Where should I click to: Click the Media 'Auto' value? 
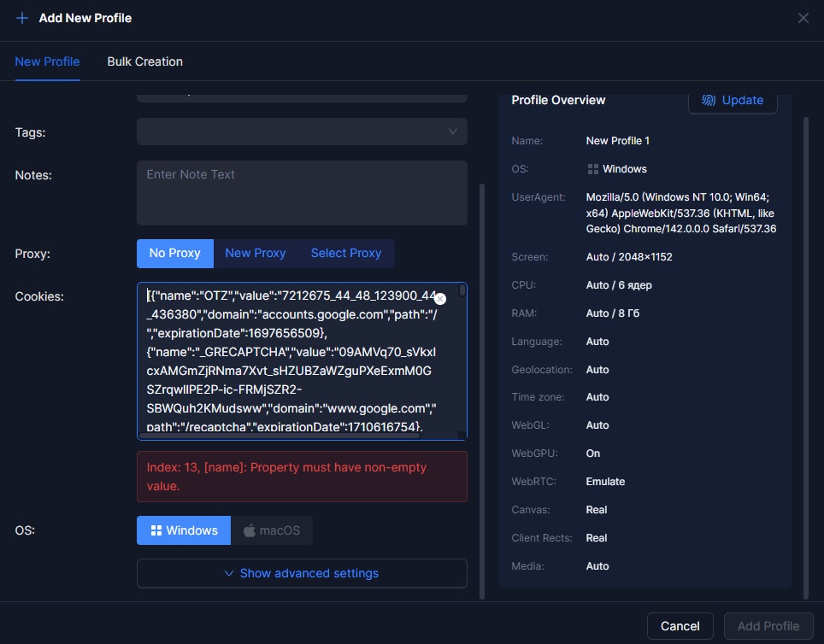click(597, 566)
